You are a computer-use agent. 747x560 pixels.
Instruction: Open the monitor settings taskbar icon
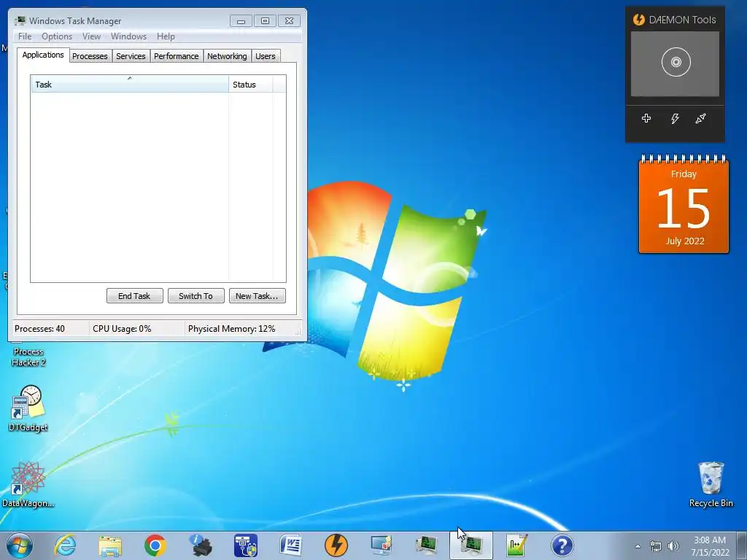(381, 545)
